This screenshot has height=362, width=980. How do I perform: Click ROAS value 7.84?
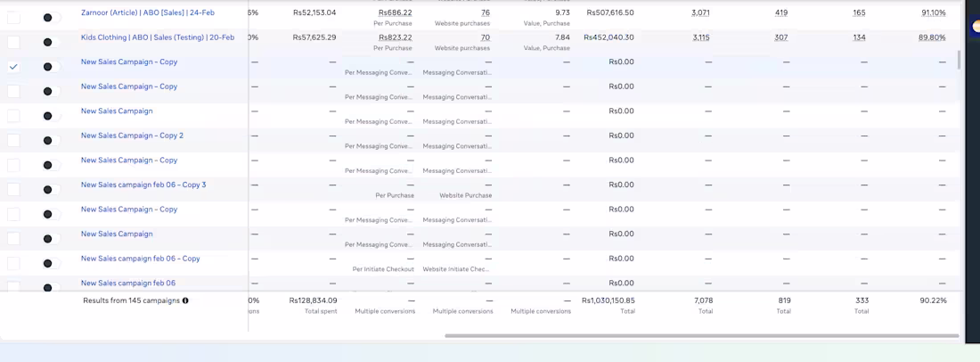562,37
